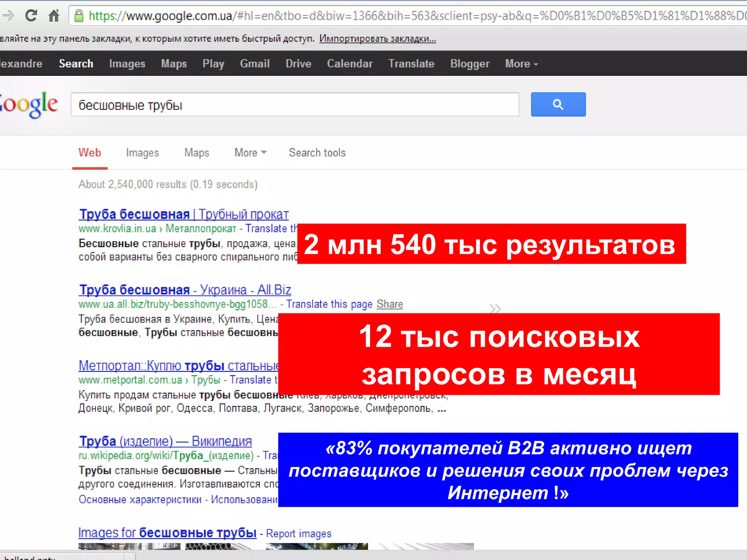Click the search box containing бесшовные трубы

(x=295, y=105)
